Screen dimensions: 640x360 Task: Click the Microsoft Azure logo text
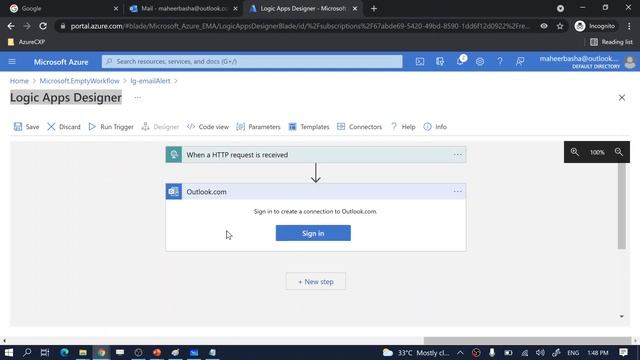[x=61, y=62]
